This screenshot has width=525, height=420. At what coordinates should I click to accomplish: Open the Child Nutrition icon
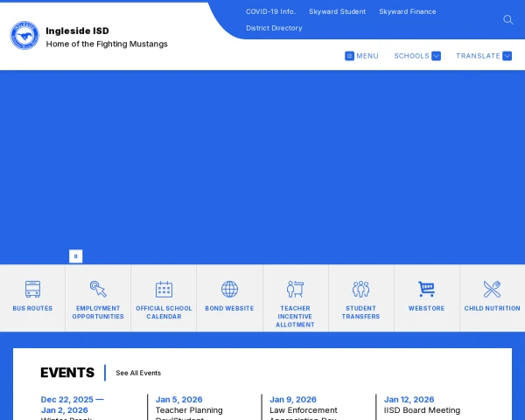pos(492,289)
